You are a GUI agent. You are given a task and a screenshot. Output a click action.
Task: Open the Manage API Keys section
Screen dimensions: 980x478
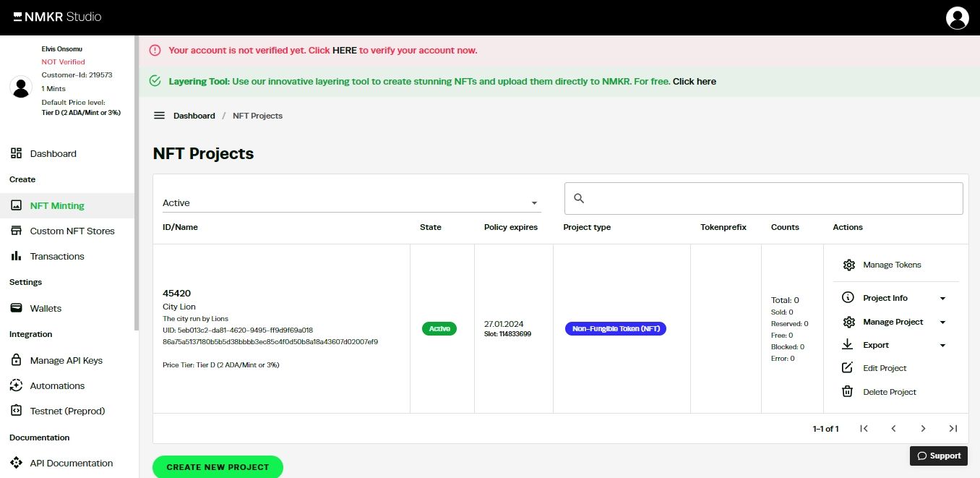(x=66, y=360)
